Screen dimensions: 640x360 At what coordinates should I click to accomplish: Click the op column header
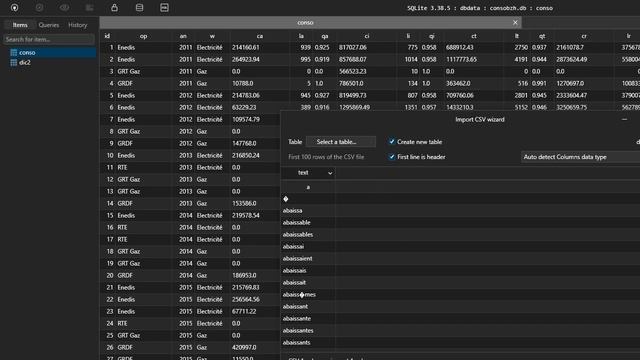click(x=143, y=36)
